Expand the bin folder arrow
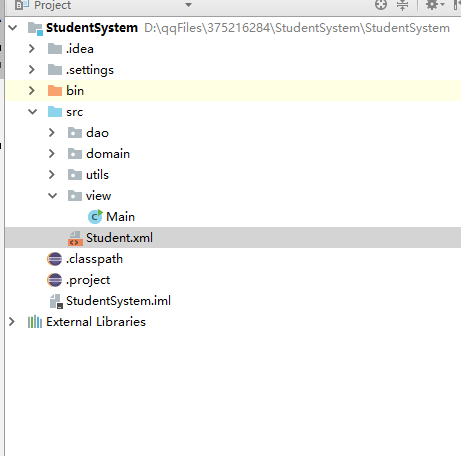The height and width of the screenshot is (456, 461). click(32, 90)
